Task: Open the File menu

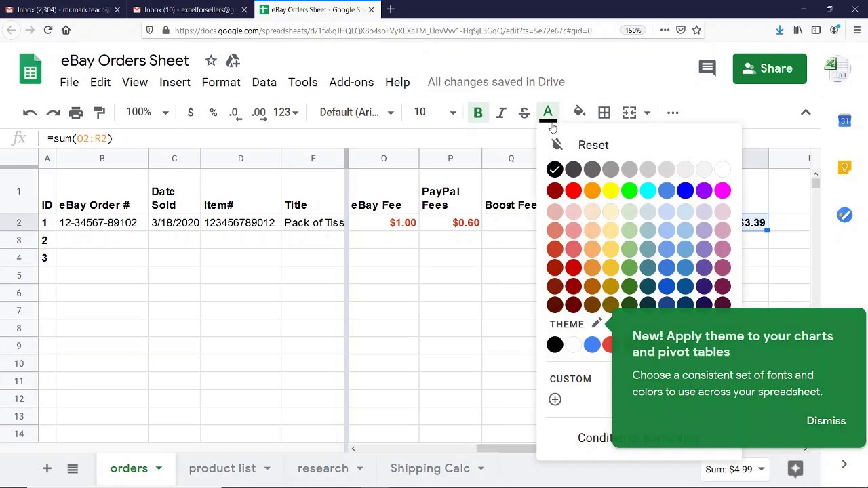Action: pyautogui.click(x=69, y=82)
